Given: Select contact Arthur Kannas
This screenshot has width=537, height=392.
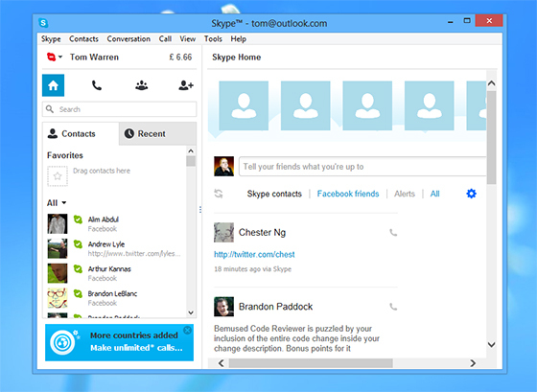Looking at the screenshot, I should (x=116, y=273).
